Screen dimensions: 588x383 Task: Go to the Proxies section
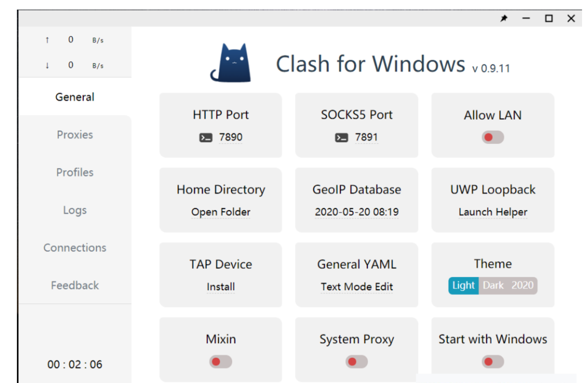[75, 135]
